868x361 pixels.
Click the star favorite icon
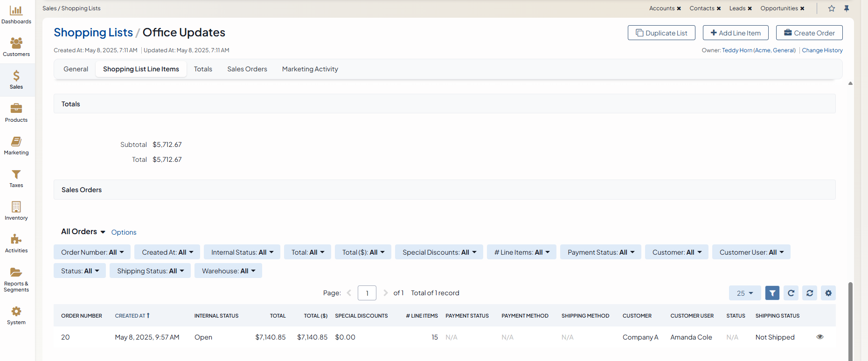832,8
